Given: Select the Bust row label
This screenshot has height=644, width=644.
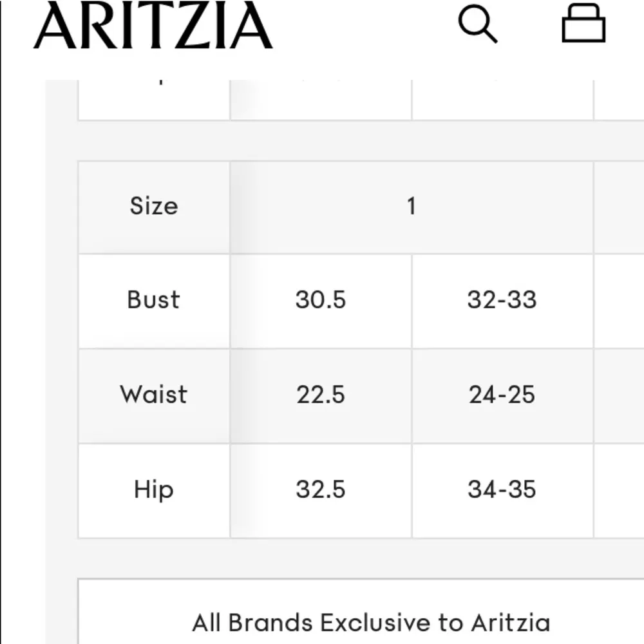Looking at the screenshot, I should click(x=154, y=301).
